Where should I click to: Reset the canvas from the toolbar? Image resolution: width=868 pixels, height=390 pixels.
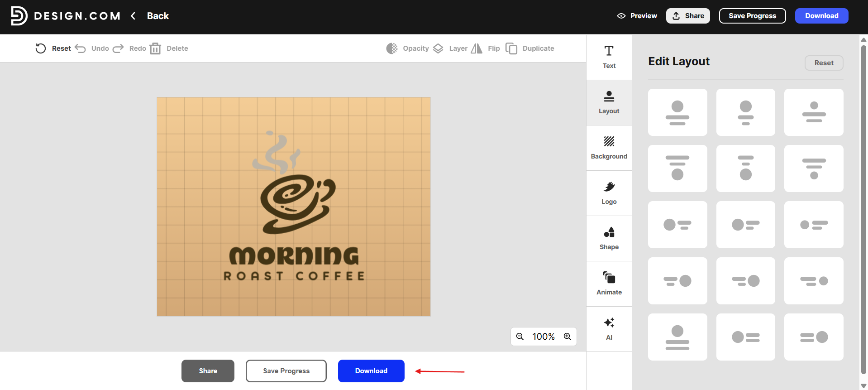(53, 48)
